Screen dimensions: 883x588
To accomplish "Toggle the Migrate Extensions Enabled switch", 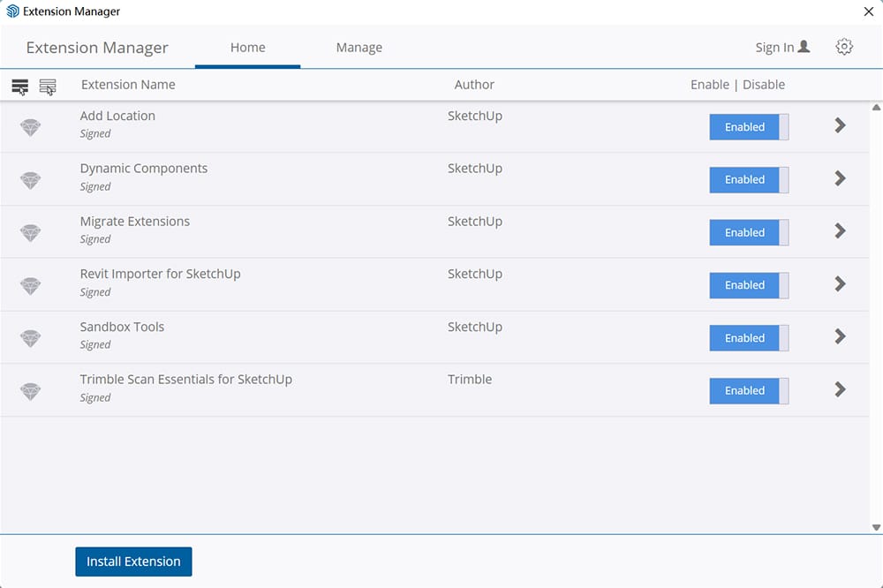I will [749, 232].
